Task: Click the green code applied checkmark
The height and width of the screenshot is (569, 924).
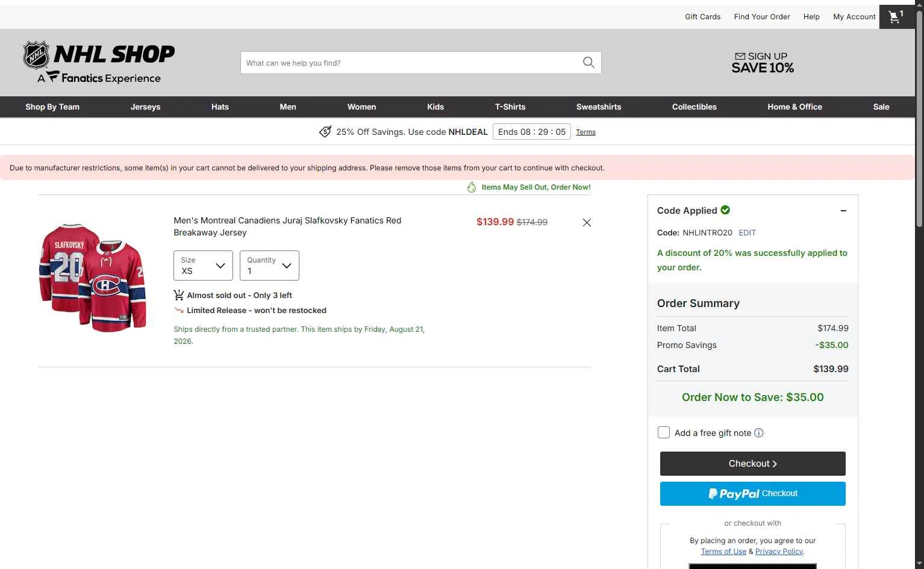Action: 725,210
